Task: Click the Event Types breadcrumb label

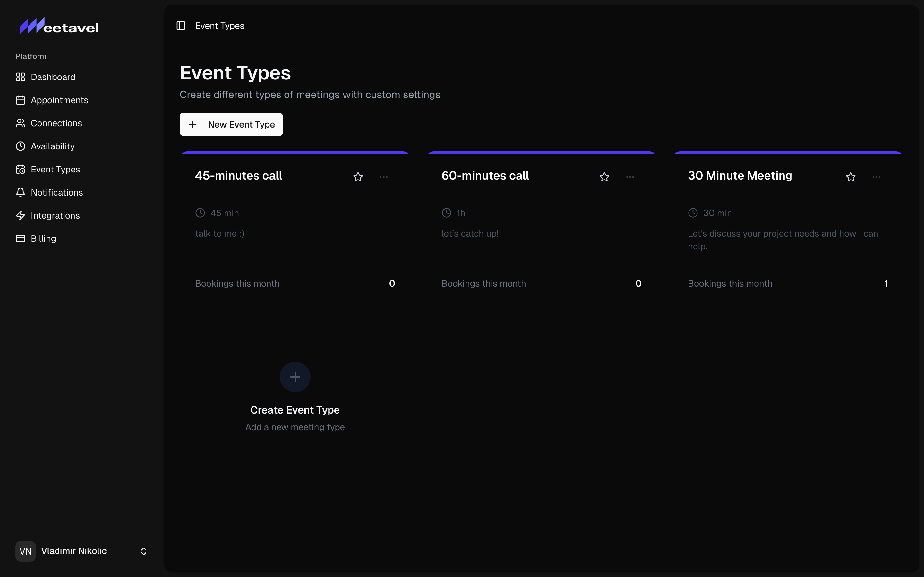Action: (x=219, y=26)
